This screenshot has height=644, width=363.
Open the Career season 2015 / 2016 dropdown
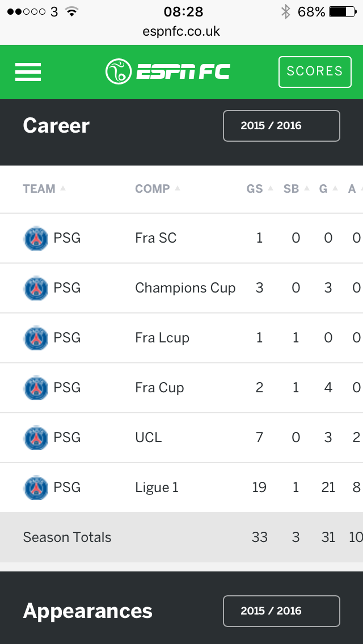pos(281,126)
